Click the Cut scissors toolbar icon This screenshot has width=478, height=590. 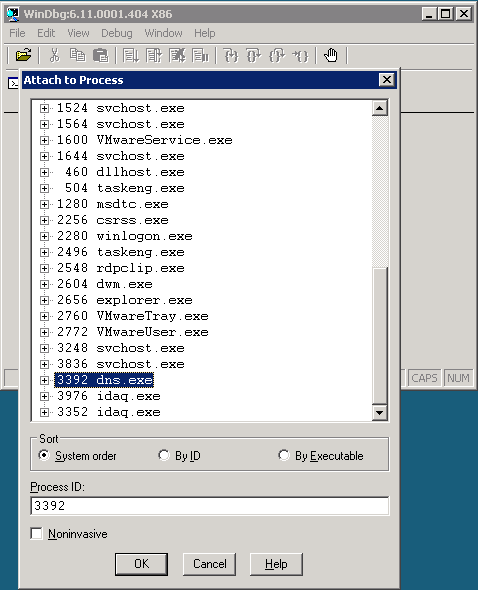(x=55, y=55)
